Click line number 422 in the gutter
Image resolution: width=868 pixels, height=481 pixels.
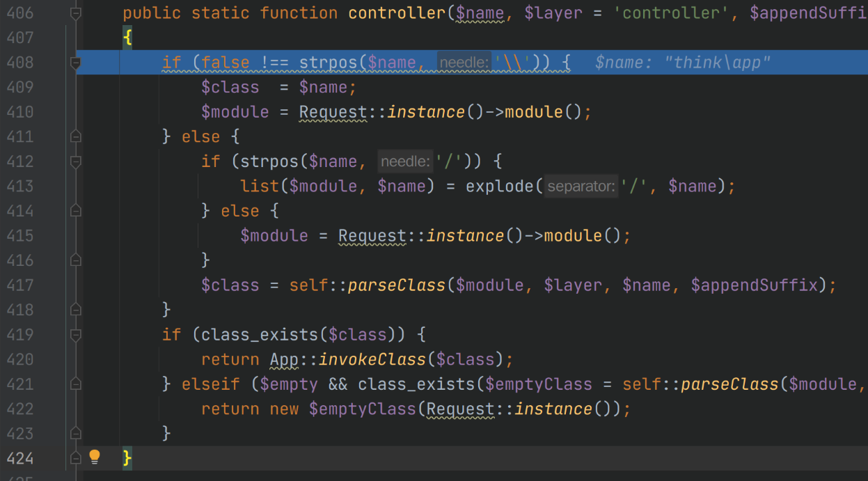pos(19,409)
